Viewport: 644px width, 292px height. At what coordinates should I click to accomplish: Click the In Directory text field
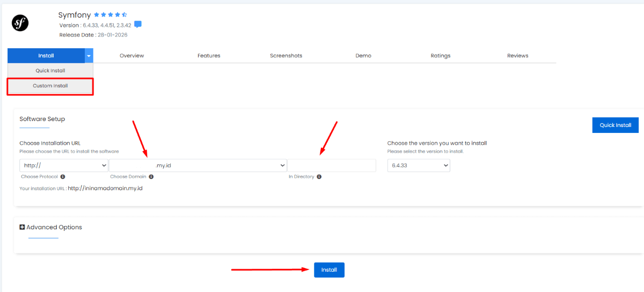[x=332, y=166]
